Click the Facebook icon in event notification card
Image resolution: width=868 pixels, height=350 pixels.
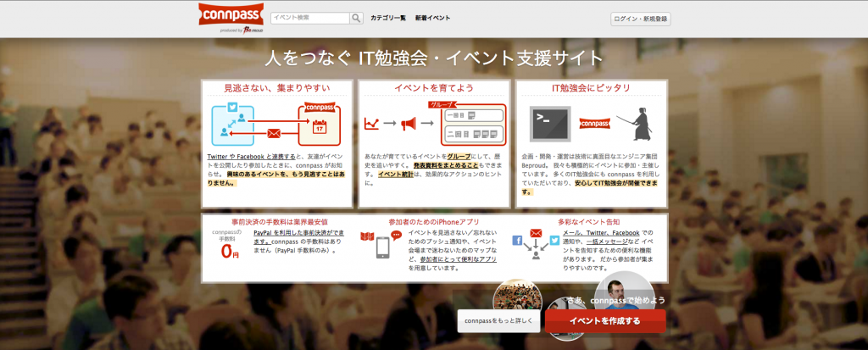517,241
